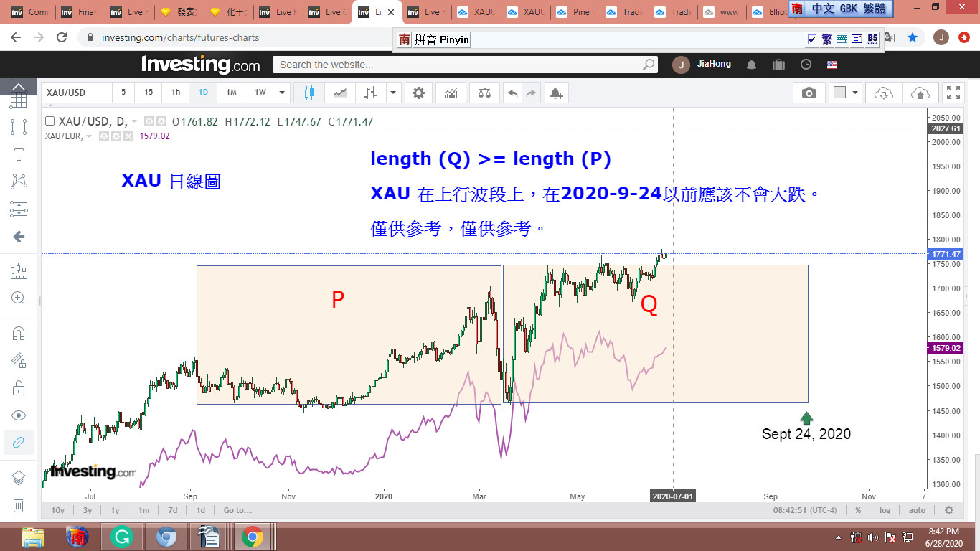The image size is (980, 551).
Task: Click the 1y range button
Action: click(115, 510)
